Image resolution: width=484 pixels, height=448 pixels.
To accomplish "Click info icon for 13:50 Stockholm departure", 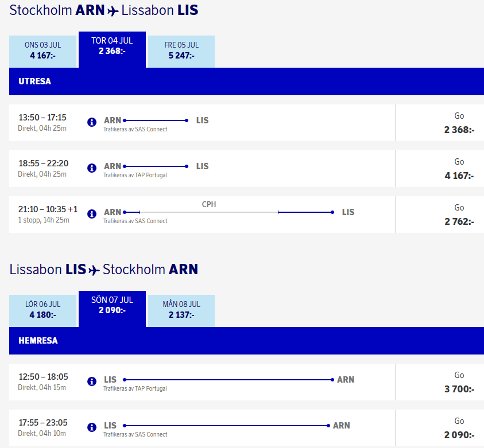I will point(92,122).
